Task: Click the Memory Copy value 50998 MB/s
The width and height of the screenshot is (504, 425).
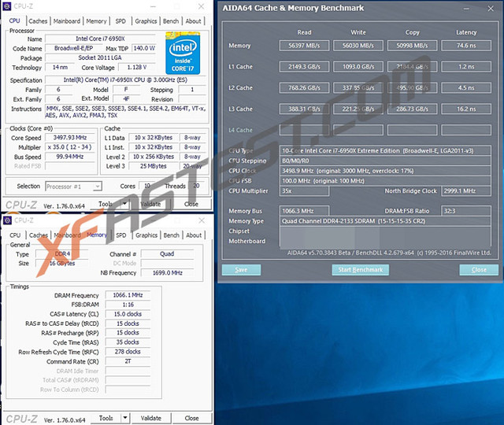Action: coord(412,46)
